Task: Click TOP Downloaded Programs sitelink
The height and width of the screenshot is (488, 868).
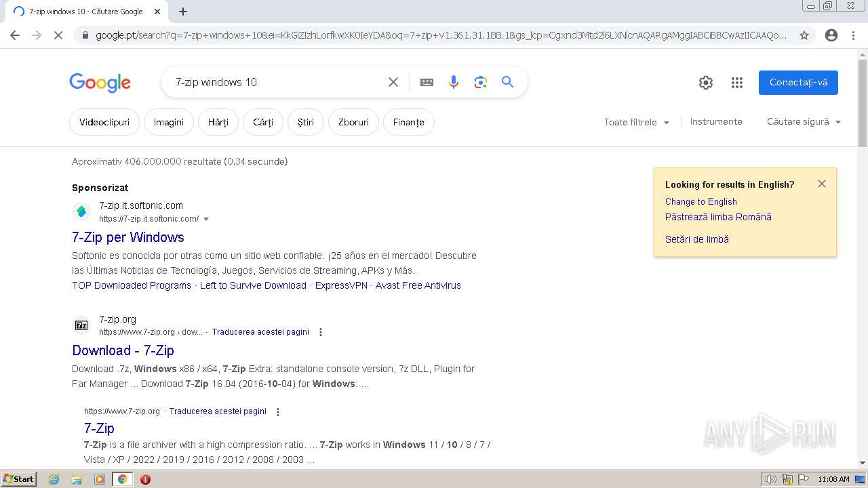Action: [x=132, y=285]
